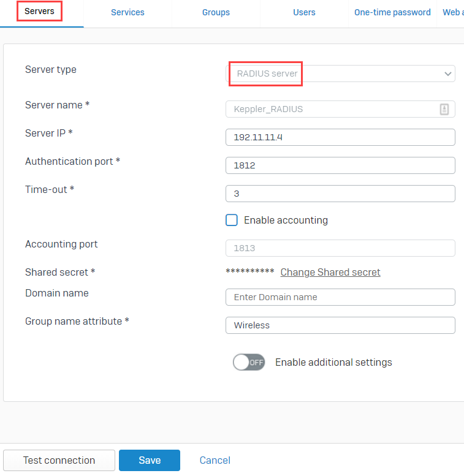
Task: Click the Test connection button
Action: click(x=59, y=460)
